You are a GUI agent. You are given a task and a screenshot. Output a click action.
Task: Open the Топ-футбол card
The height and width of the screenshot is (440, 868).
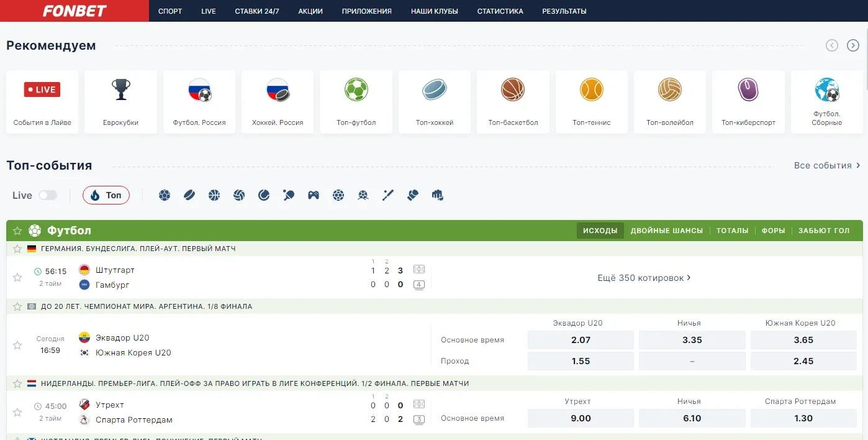(356, 101)
